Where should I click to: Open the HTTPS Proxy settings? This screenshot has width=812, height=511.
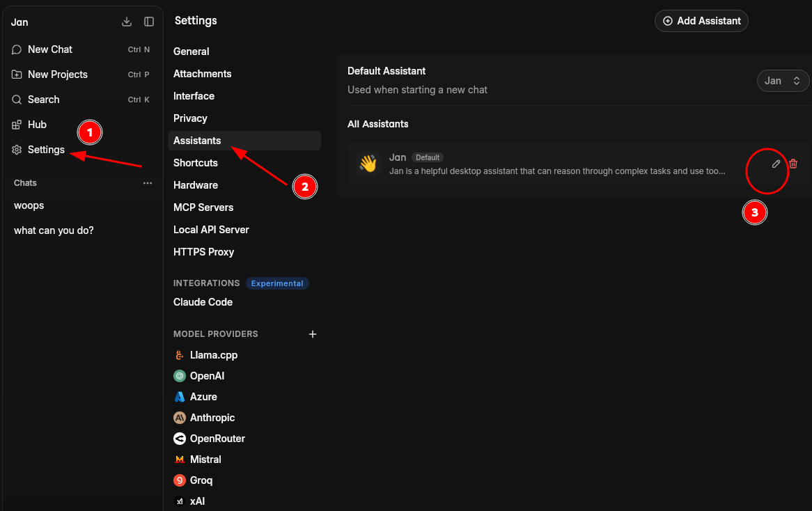coord(203,251)
